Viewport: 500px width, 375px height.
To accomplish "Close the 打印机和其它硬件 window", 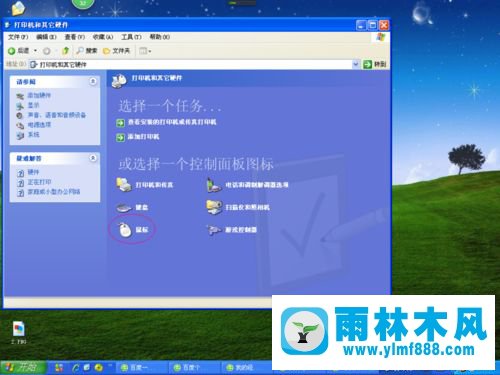I will [384, 25].
